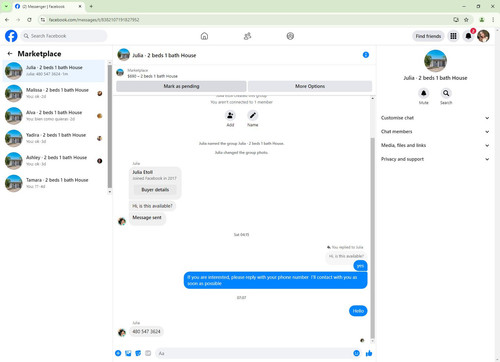Image resolution: width=500 pixels, height=362 pixels.
Task: Open the account profile picture menu
Action: click(x=483, y=36)
